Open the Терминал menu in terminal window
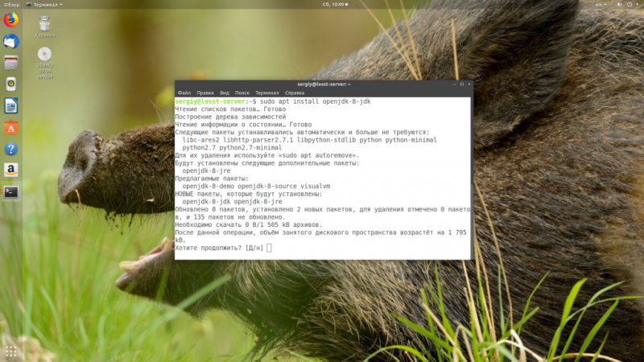This screenshot has height=362, width=644. pos(267,93)
